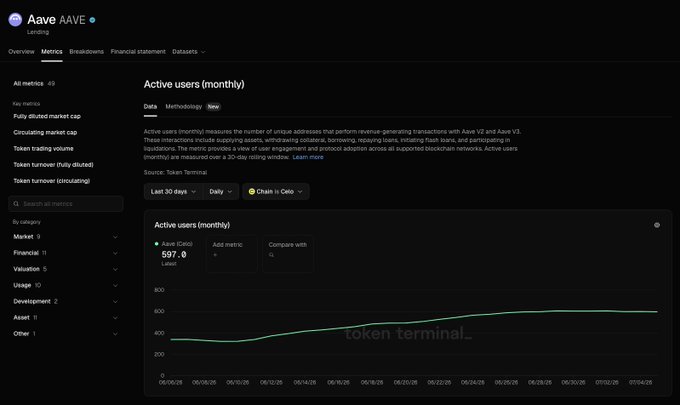Click the New badge beside Methodology
This screenshot has height=405, width=680.
tap(213, 107)
